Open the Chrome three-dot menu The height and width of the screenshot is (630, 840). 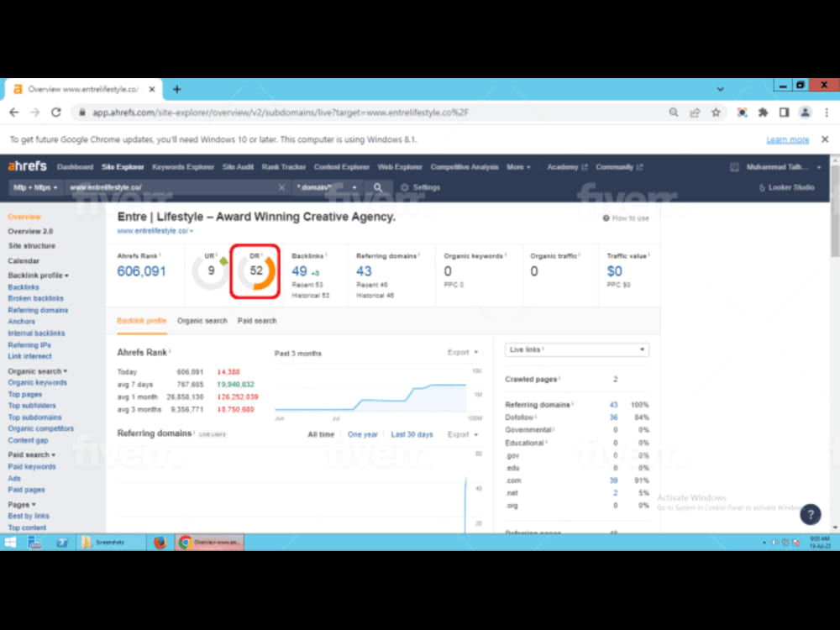pyautogui.click(x=826, y=113)
